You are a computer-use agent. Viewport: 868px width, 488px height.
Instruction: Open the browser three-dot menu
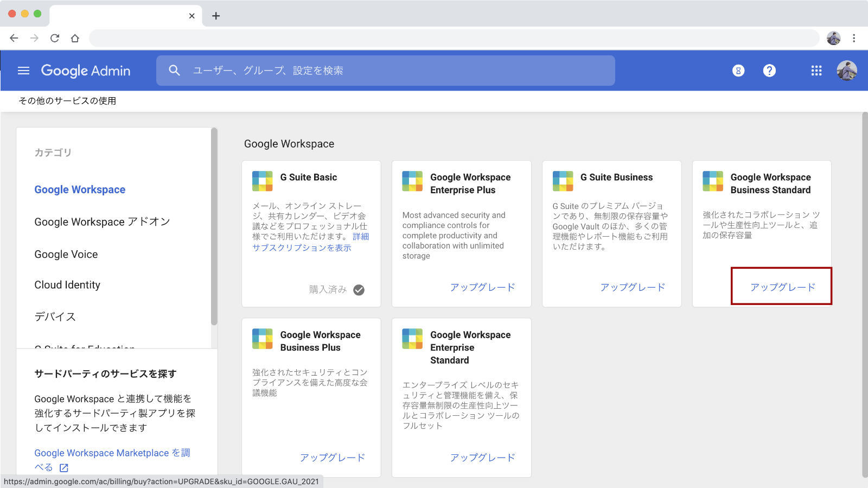pos(854,38)
